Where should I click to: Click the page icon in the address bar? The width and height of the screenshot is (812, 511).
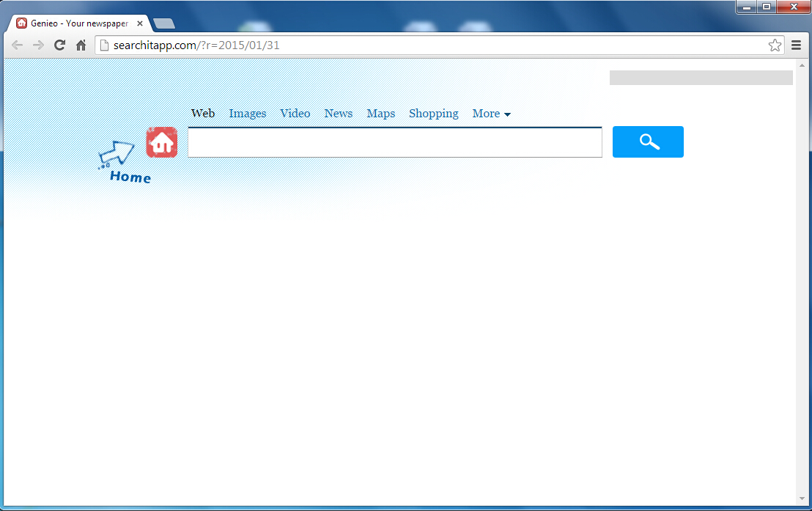(104, 45)
